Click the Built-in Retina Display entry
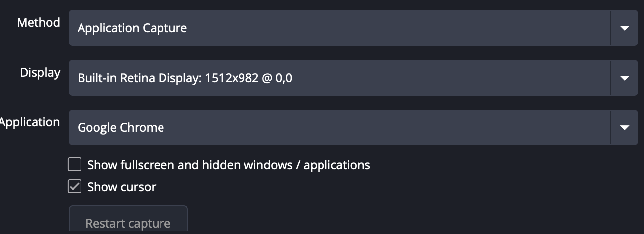The width and height of the screenshot is (644, 234). click(x=136, y=78)
